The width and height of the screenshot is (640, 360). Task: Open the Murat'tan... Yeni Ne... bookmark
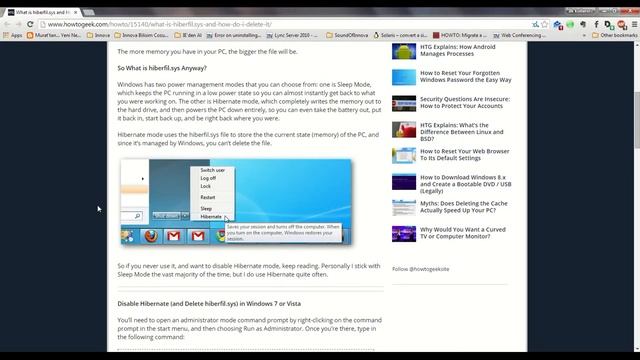coord(54,36)
